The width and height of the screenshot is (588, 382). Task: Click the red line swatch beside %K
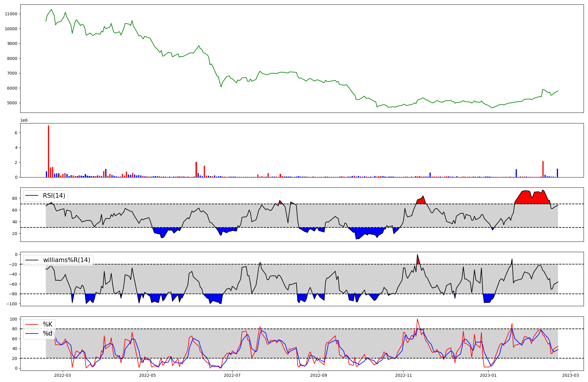click(32, 324)
